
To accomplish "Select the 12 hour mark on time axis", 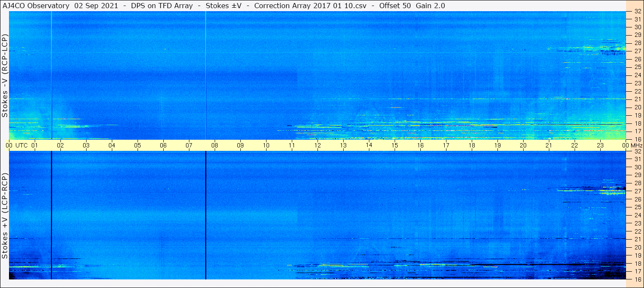I will pos(318,145).
